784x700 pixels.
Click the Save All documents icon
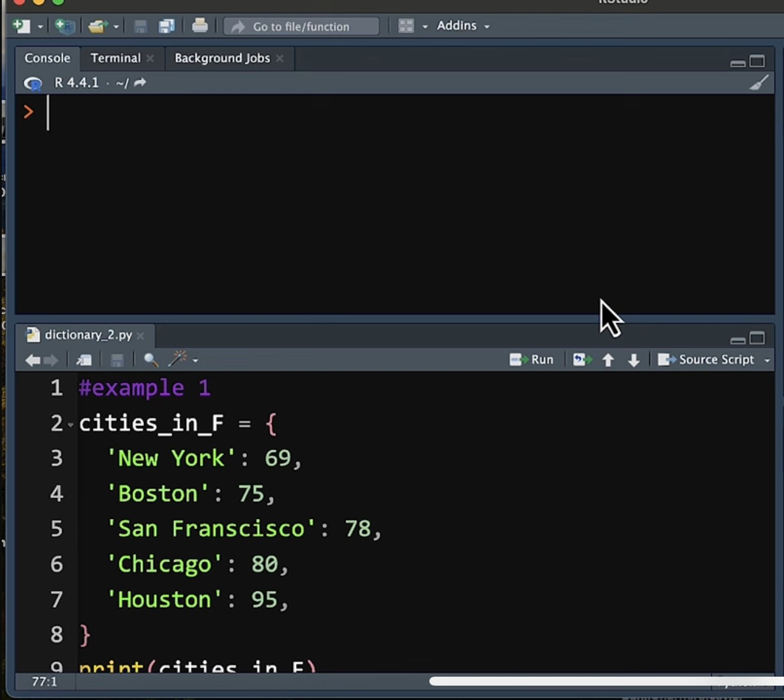click(x=166, y=26)
